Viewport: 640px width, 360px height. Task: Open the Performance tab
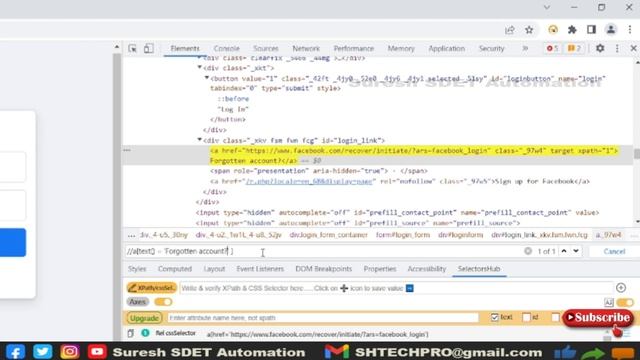click(x=353, y=48)
